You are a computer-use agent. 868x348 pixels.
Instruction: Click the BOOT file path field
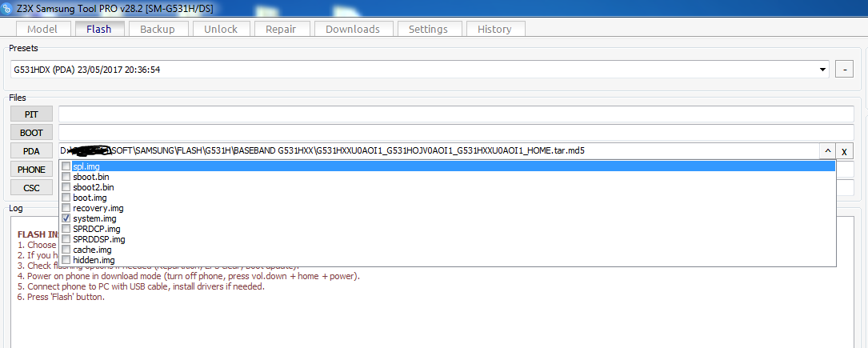tap(456, 133)
